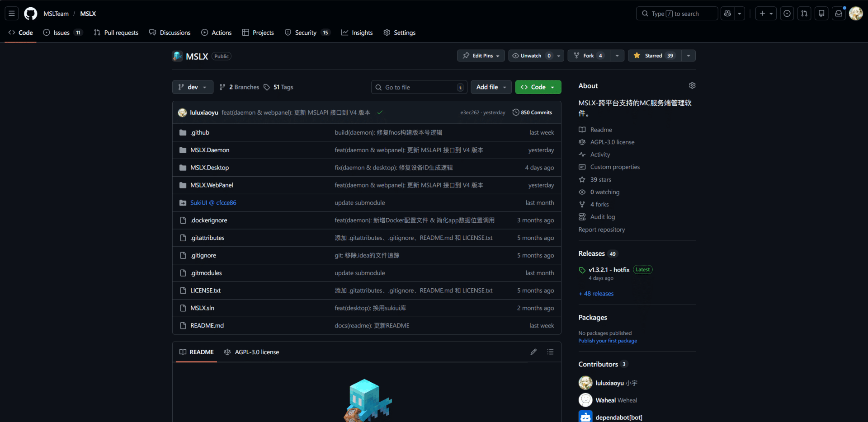Click the green commit status checkmark

[x=380, y=113]
